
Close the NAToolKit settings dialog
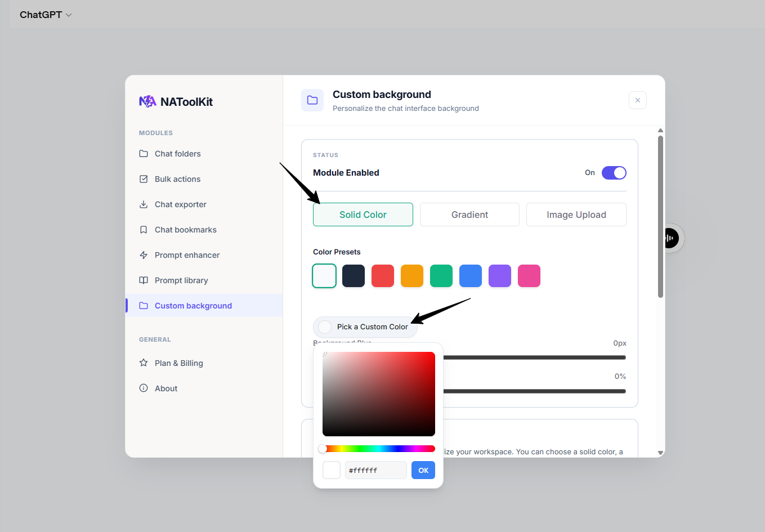[x=638, y=100]
